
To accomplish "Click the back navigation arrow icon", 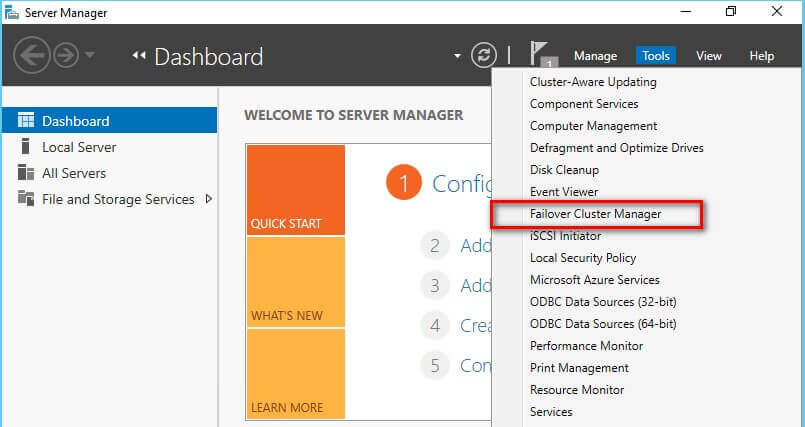I will click(32, 54).
